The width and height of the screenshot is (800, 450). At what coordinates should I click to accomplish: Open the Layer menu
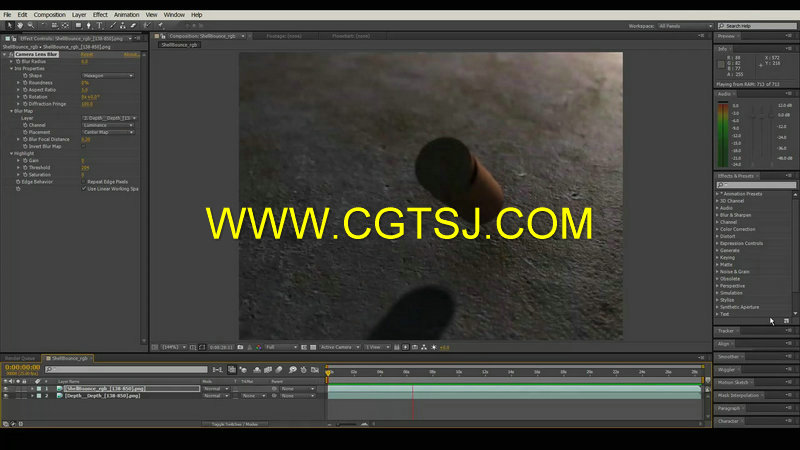tap(79, 15)
